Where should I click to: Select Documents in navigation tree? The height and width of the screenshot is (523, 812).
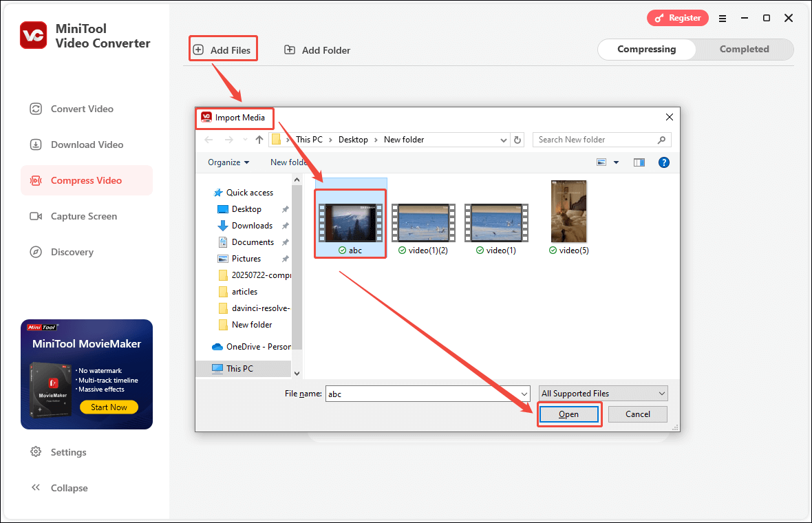[252, 242]
